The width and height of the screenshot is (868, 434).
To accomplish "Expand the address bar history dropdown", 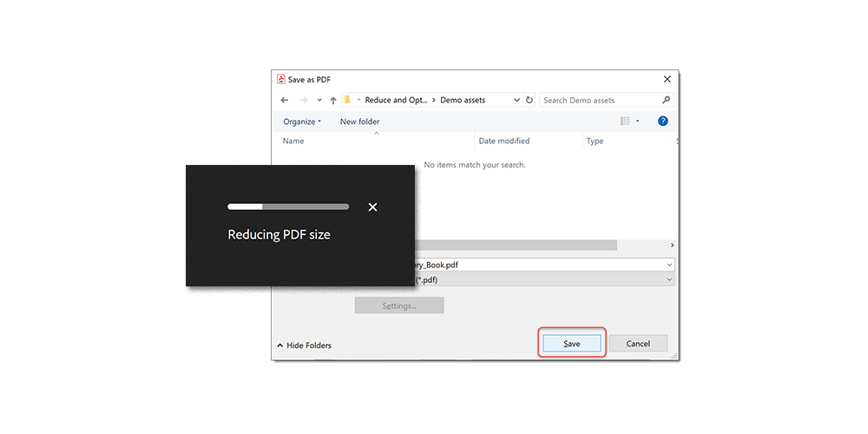I will click(x=517, y=100).
